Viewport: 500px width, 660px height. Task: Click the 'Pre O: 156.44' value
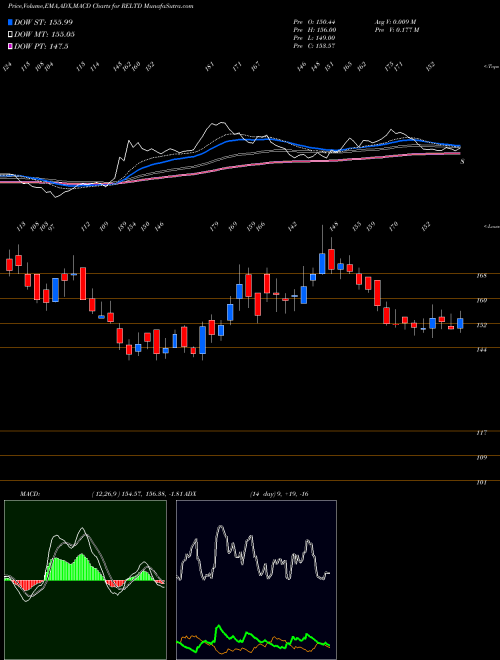(x=314, y=21)
